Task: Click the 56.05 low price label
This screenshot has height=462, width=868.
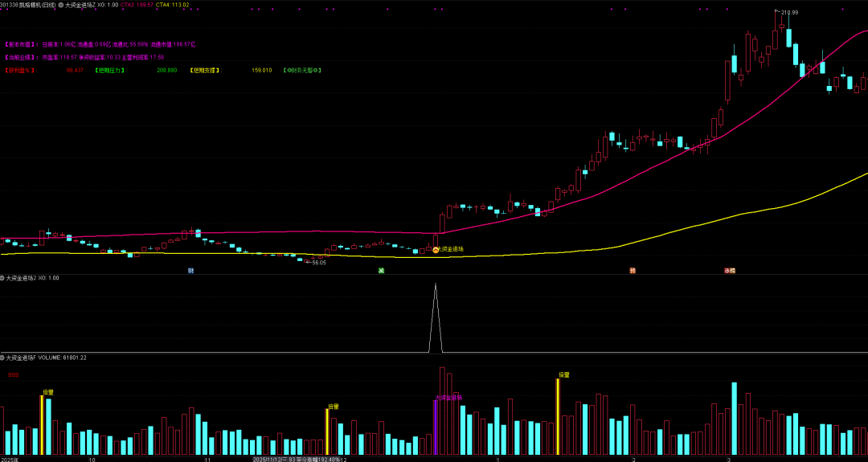Action: pos(318,263)
